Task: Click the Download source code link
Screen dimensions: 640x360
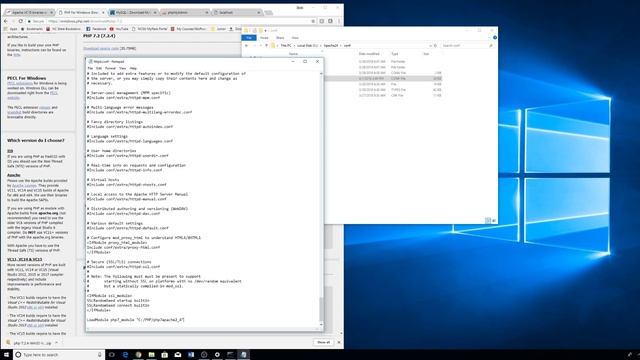Action: (x=101, y=49)
